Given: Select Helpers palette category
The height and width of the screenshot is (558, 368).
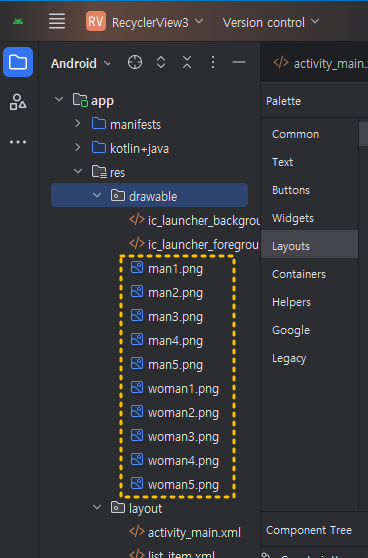Looking at the screenshot, I should pyautogui.click(x=291, y=302).
